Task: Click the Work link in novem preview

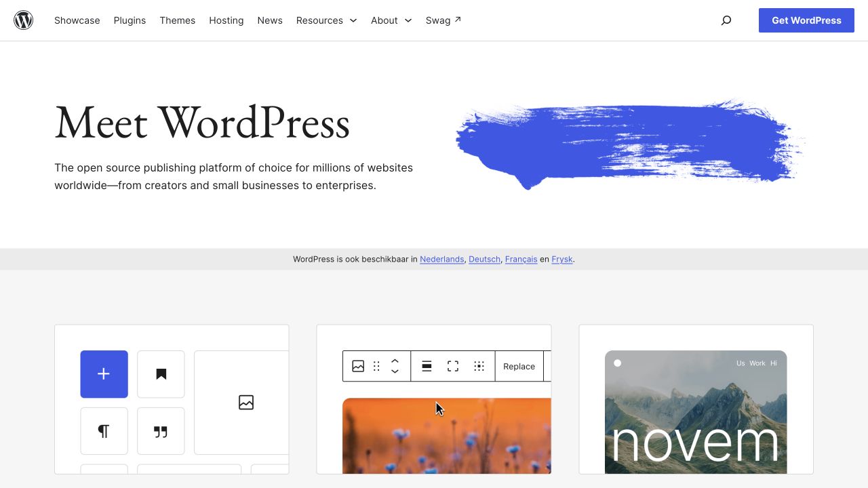Action: coord(757,363)
